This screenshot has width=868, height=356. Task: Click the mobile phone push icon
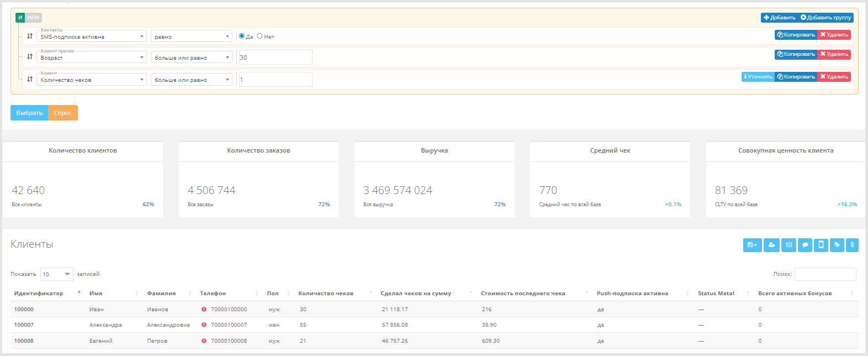point(821,245)
